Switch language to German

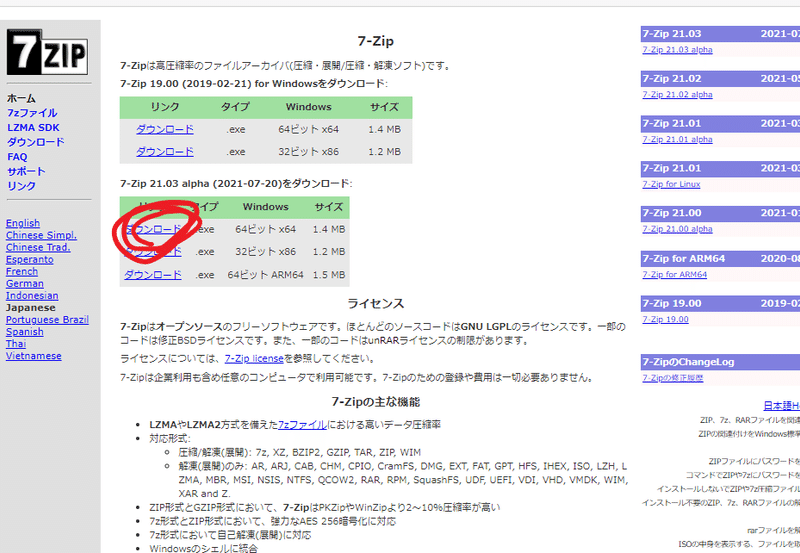tap(25, 284)
